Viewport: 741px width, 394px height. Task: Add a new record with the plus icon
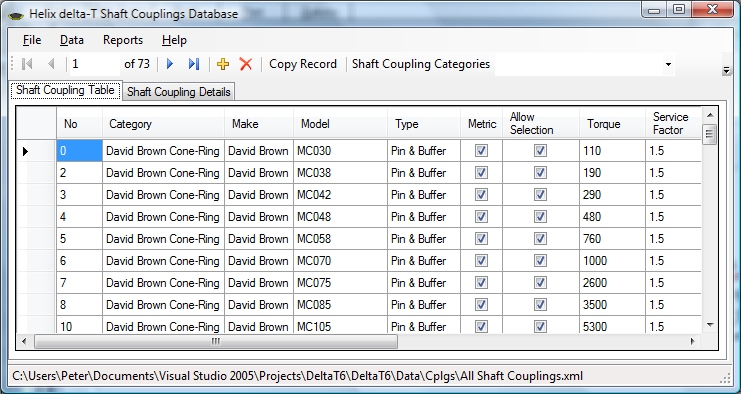tap(223, 64)
